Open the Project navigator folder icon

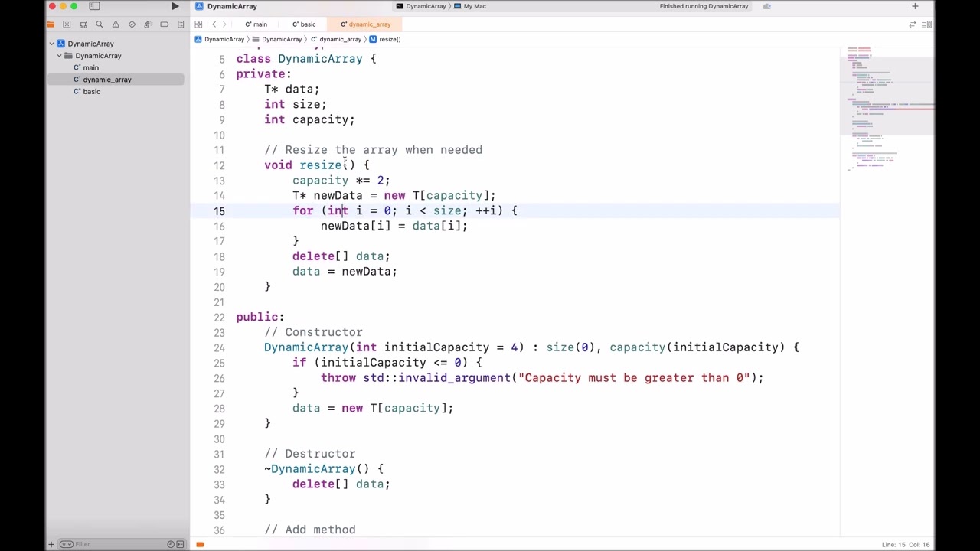tap(51, 24)
